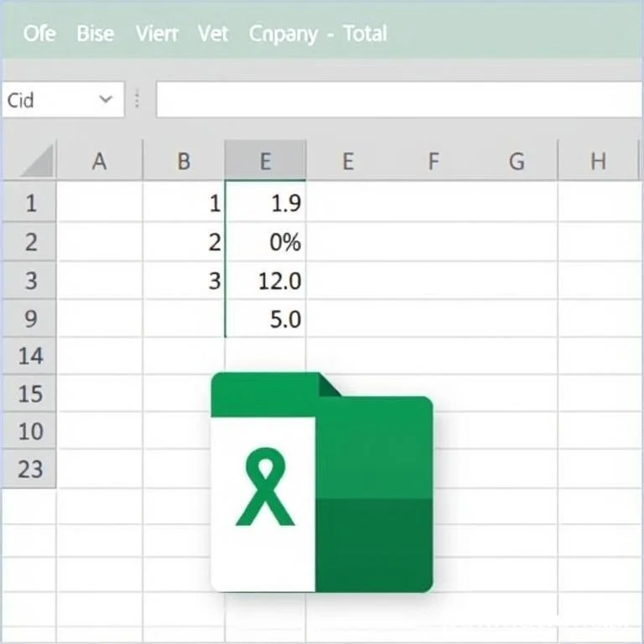Select the cell with value 5.0
644x644 pixels.
coord(266,319)
